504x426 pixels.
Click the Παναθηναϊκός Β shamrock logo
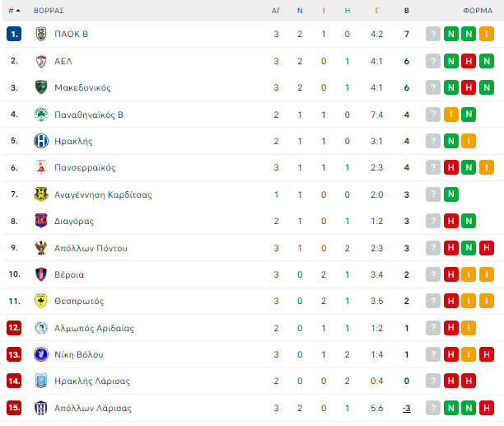pos(41,115)
